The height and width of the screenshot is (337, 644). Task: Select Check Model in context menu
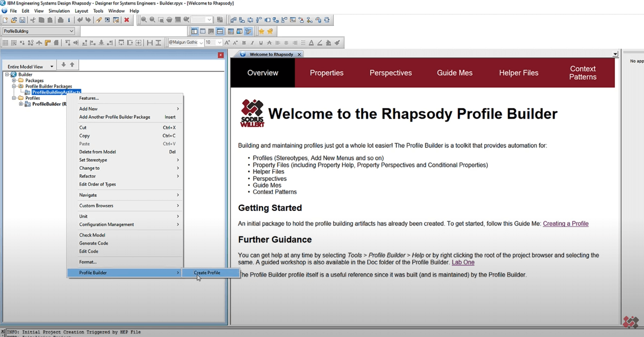tap(125, 235)
